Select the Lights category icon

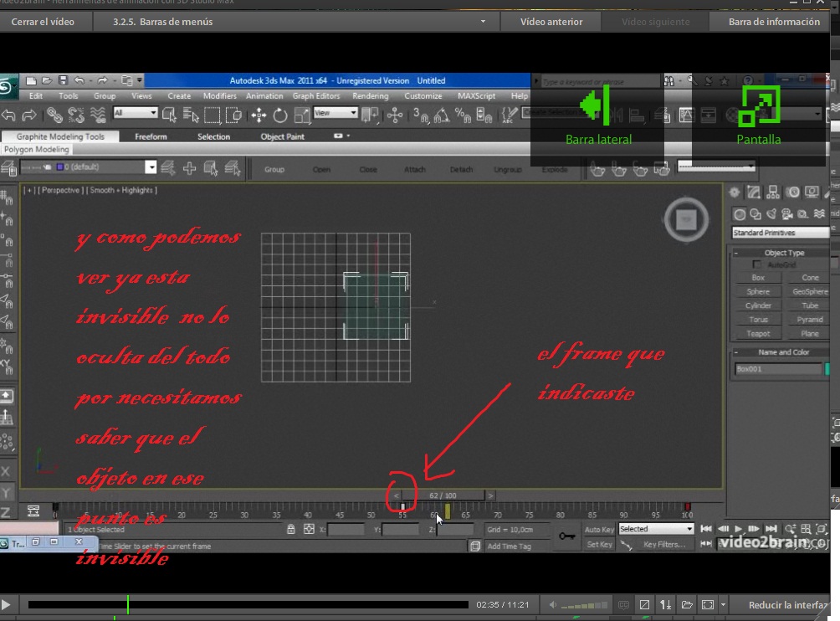[x=771, y=214]
